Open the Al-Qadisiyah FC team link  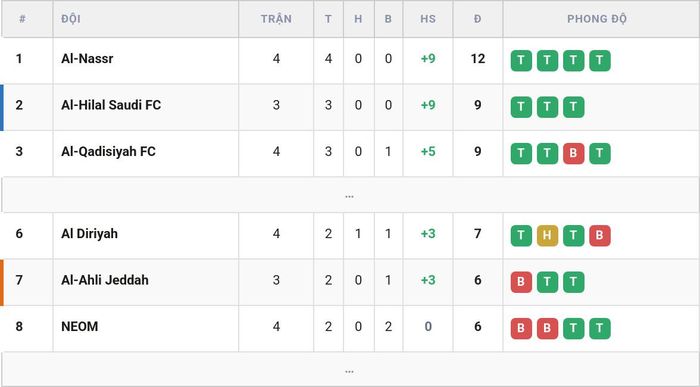pyautogui.click(x=108, y=151)
